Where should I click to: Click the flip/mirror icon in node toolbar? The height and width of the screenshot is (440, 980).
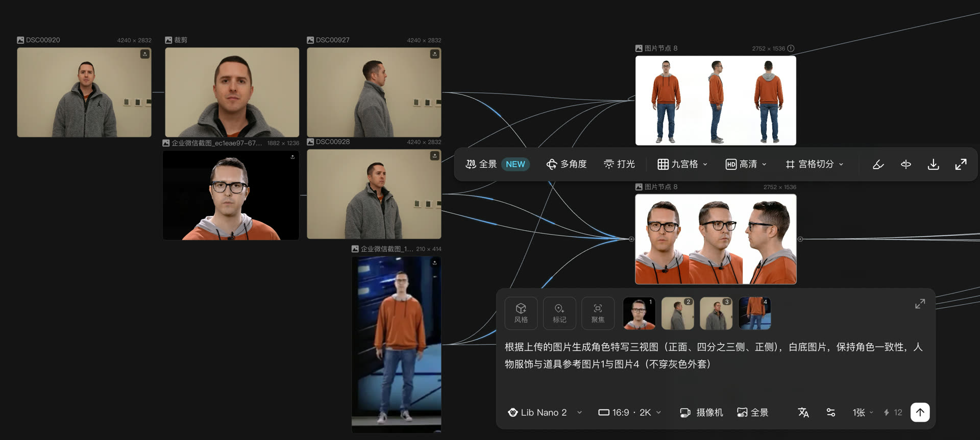pos(906,164)
